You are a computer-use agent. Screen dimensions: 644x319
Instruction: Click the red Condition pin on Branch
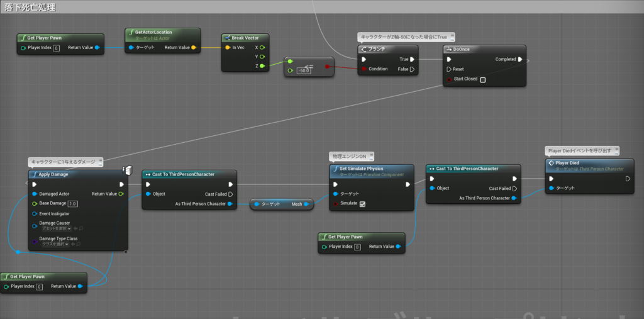coord(363,69)
